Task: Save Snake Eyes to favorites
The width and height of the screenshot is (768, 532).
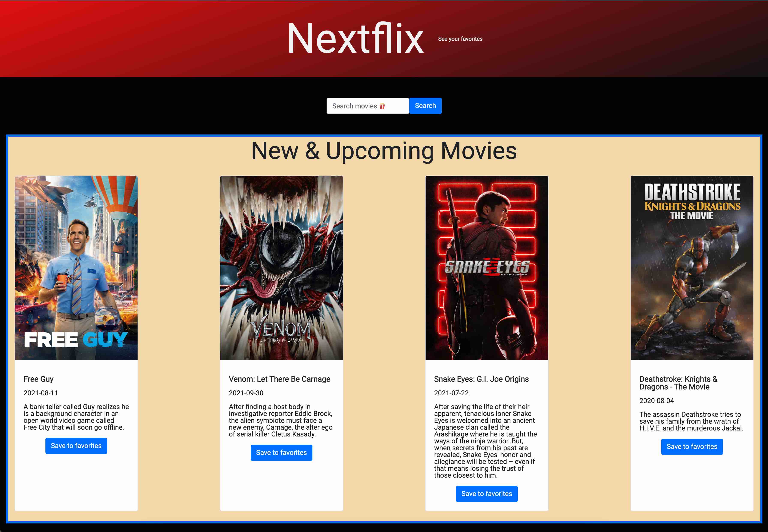Action: pos(487,494)
